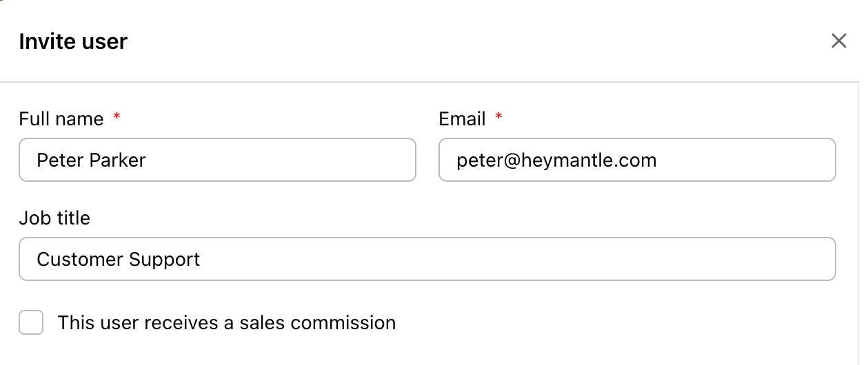The image size is (868, 365).
Task: Place cursor on "peter@heymantle.com" text
Action: (x=556, y=160)
